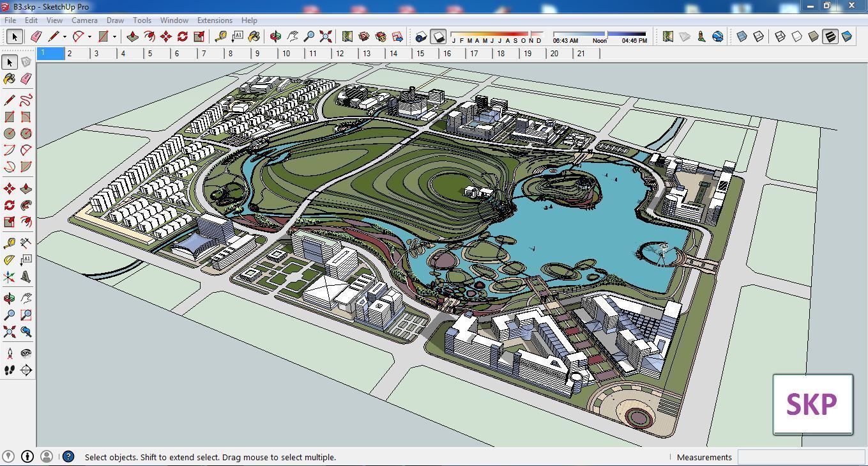Select scene tab 1

coord(51,54)
